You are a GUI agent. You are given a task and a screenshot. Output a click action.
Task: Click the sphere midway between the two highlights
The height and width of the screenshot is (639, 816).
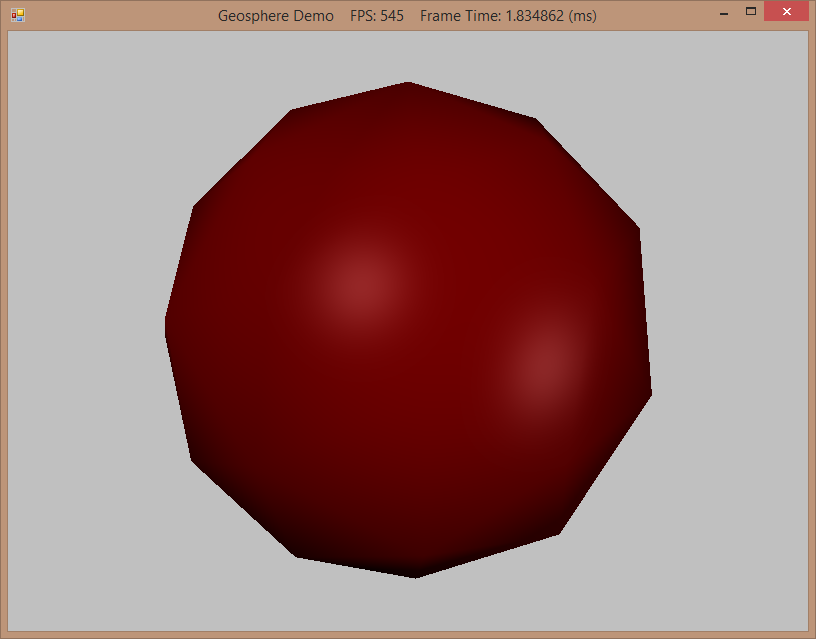click(449, 322)
